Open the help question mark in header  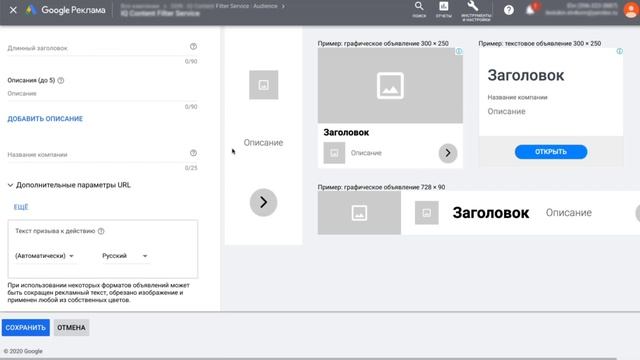pos(509,10)
